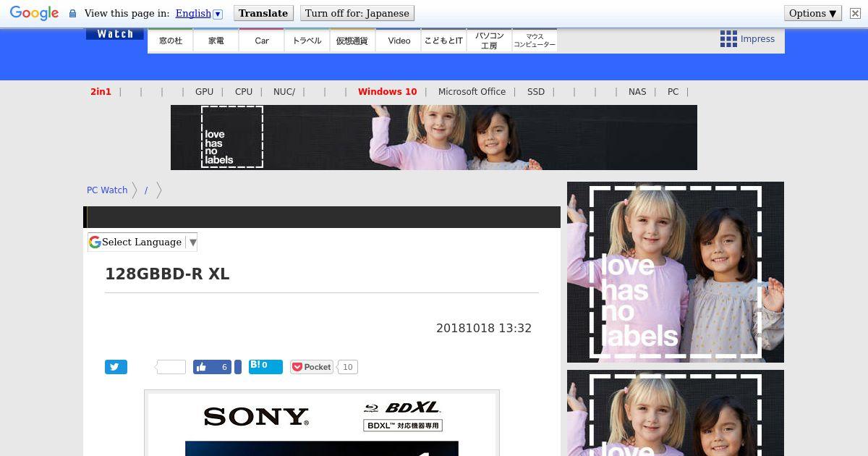Open the NAS topic link
868x456 pixels.
coord(637,92)
